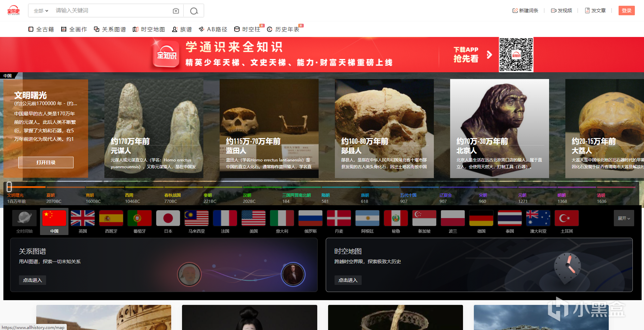Screen dimensions: 644x330
Task: Select the United States flag
Action: [x=254, y=218]
